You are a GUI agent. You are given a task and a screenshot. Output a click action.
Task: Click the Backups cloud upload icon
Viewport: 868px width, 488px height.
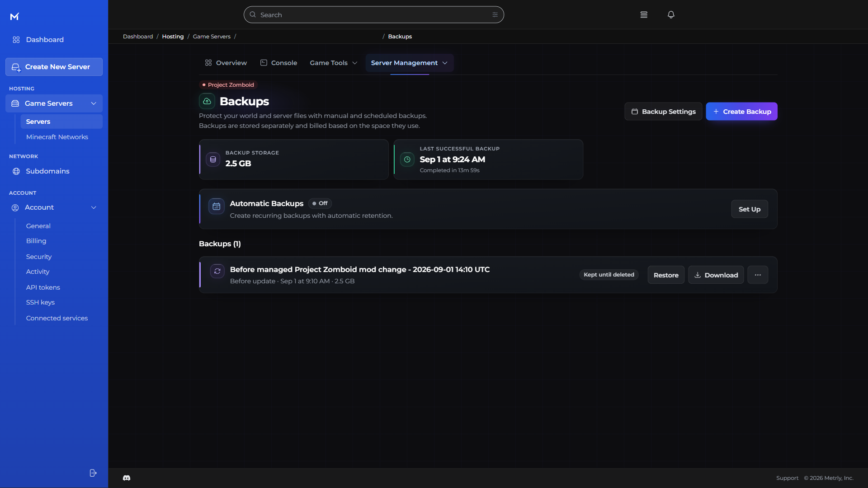point(207,101)
